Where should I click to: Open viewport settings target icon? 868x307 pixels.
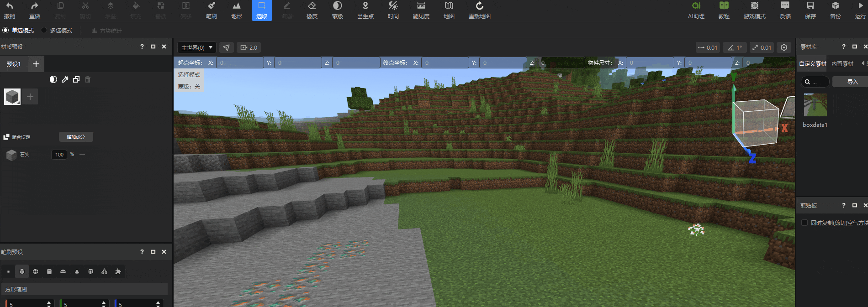click(784, 47)
